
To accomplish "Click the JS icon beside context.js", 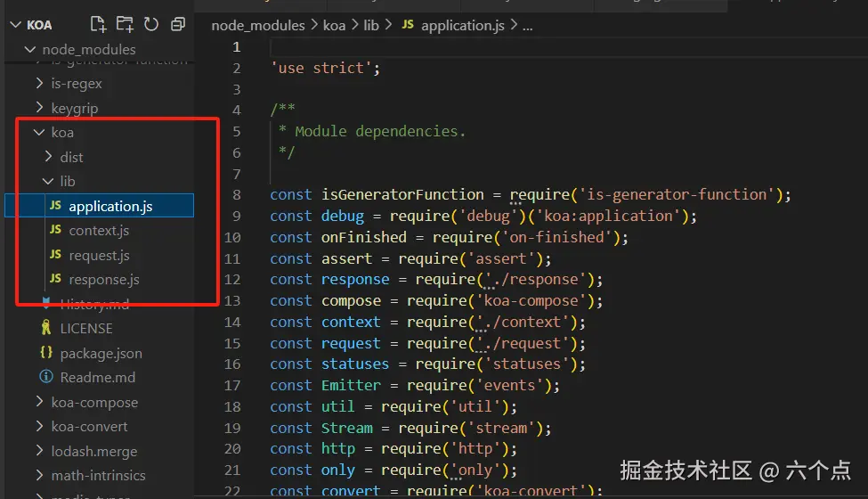I will (x=55, y=229).
